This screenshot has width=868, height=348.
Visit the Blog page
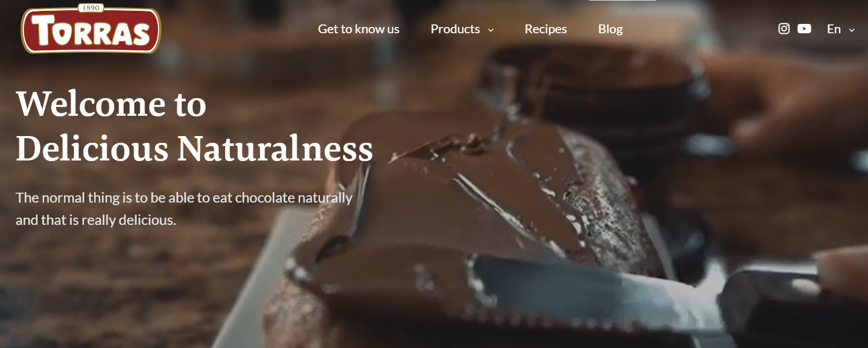tap(610, 29)
